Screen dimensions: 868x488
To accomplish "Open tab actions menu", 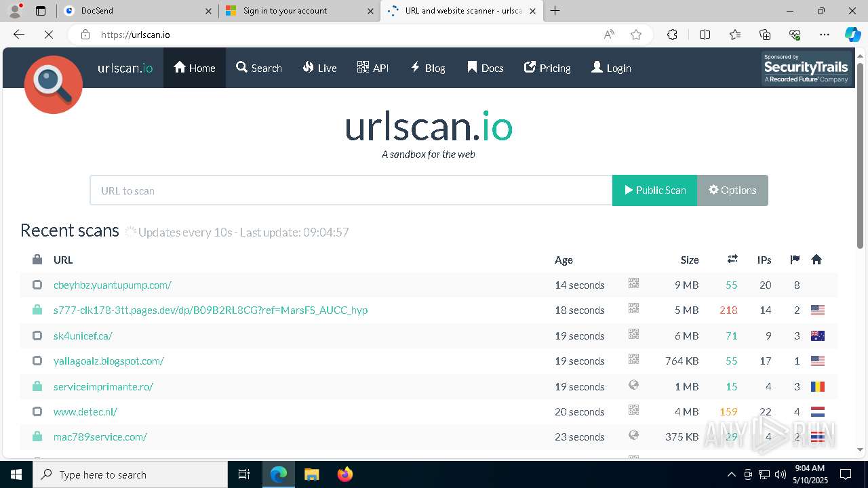I will 41,11.
